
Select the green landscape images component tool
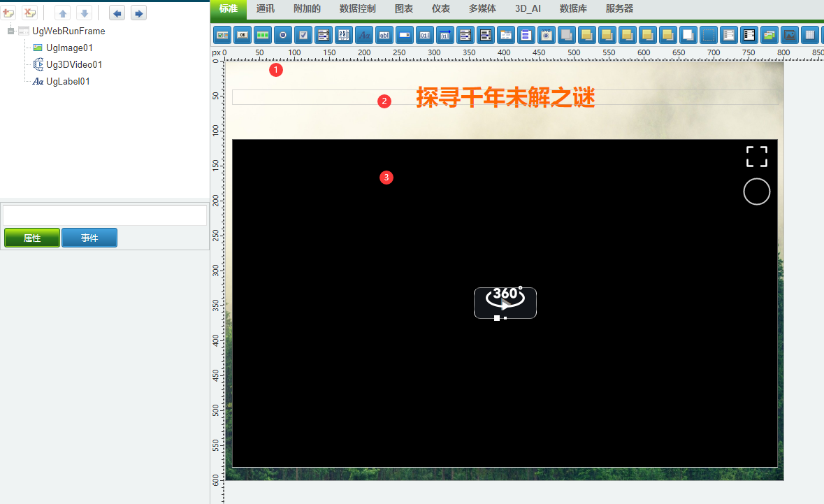coord(769,35)
